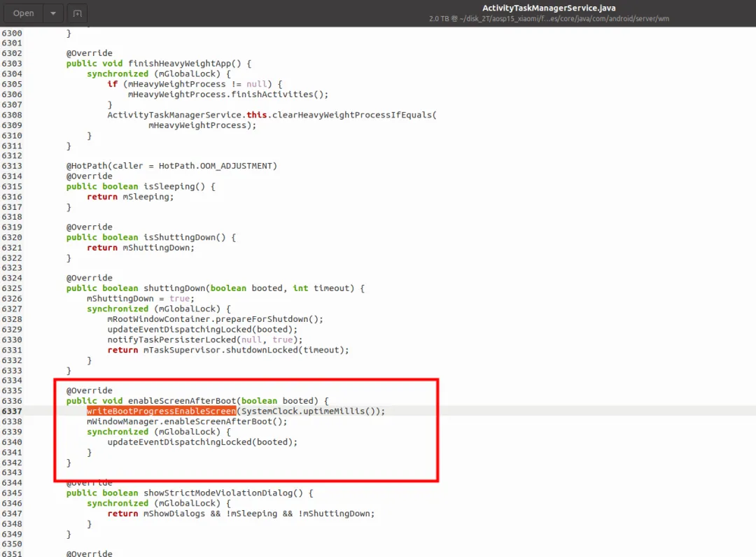756x557 pixels.
Task: Click the @HotPath annotation line
Action: tap(171, 166)
